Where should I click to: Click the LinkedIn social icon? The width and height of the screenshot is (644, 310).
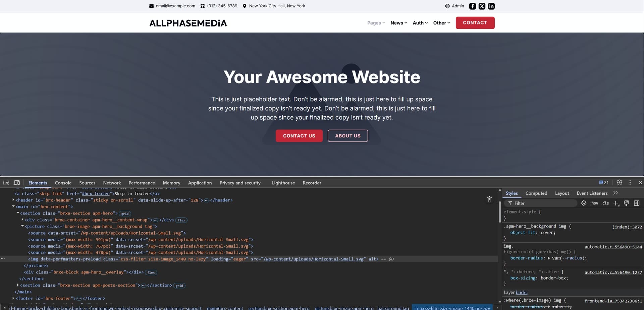(x=491, y=6)
